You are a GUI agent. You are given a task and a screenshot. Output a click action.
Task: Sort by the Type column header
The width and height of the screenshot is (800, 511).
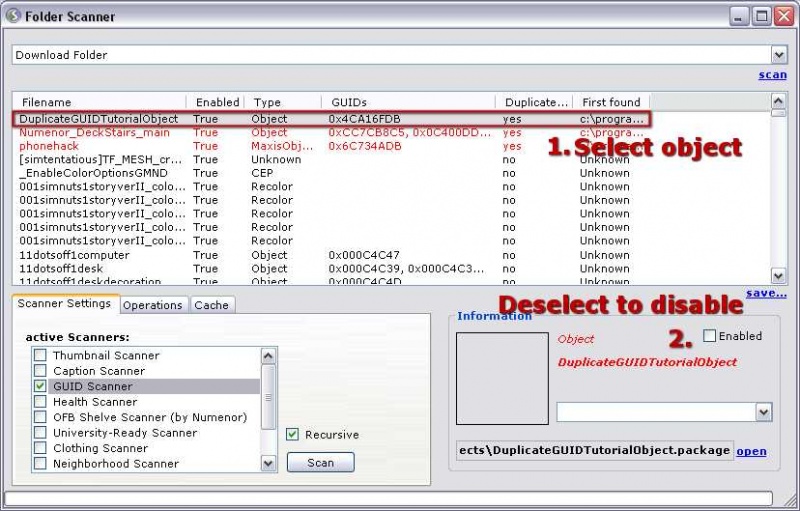click(x=283, y=102)
